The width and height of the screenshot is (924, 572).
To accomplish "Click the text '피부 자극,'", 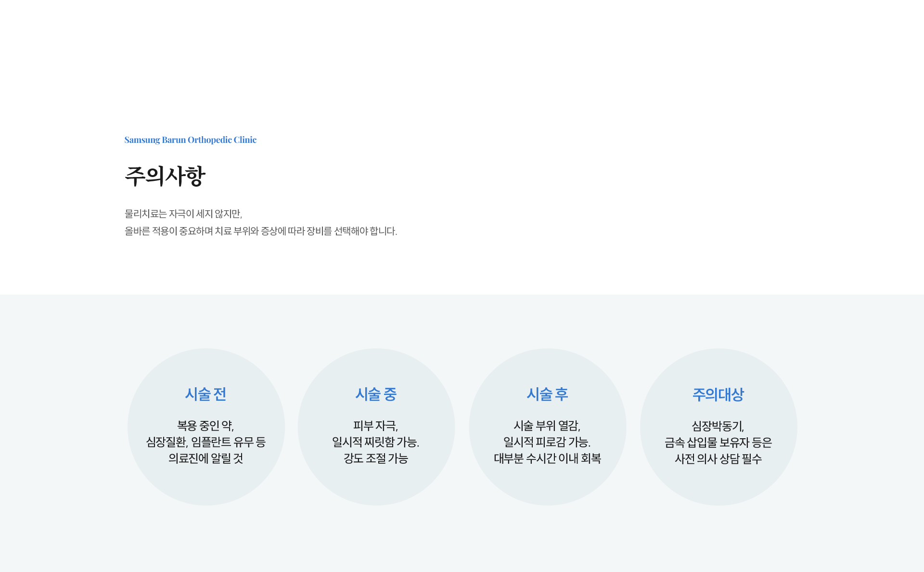I will click(x=376, y=426).
